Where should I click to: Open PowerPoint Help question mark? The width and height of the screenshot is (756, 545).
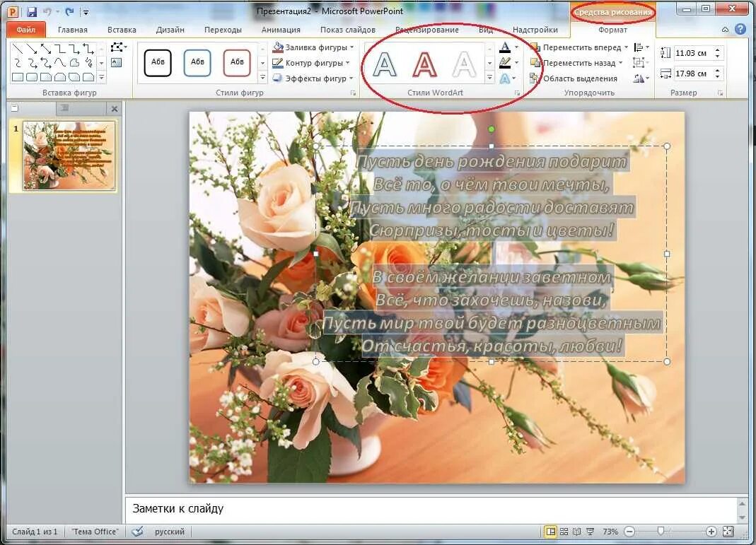(x=740, y=30)
